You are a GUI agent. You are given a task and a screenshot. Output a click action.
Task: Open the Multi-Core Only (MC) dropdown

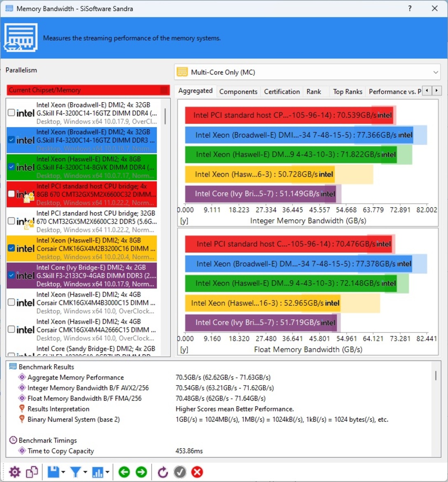(x=307, y=72)
